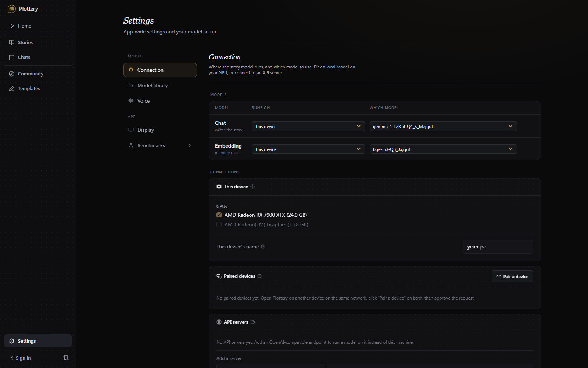The image size is (588, 368).
Task: Click the Benchmarks flask icon
Action: (x=131, y=146)
